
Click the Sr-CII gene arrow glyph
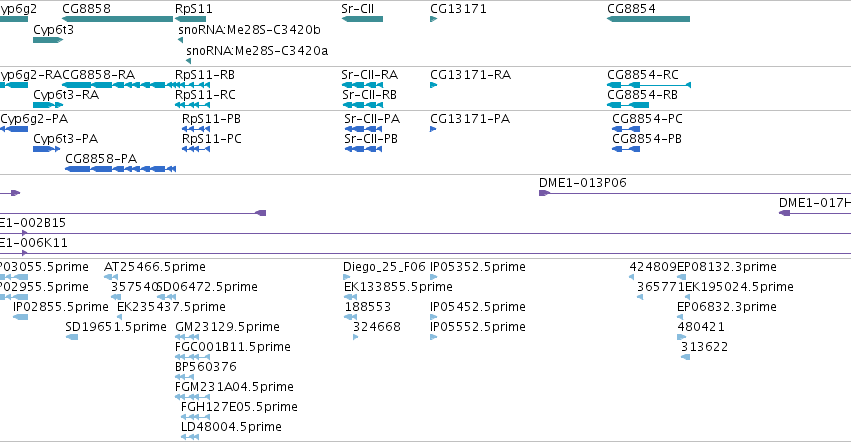coord(362,19)
